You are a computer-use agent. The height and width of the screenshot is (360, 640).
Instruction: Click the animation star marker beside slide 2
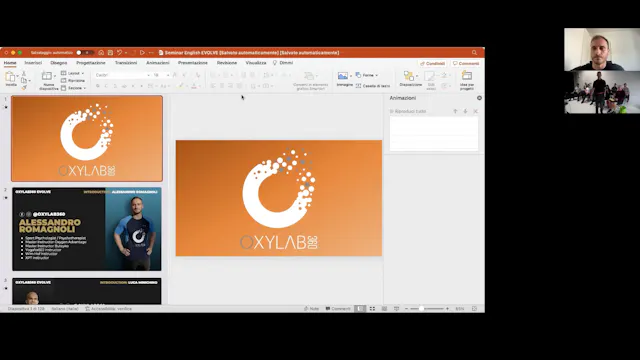point(6,198)
